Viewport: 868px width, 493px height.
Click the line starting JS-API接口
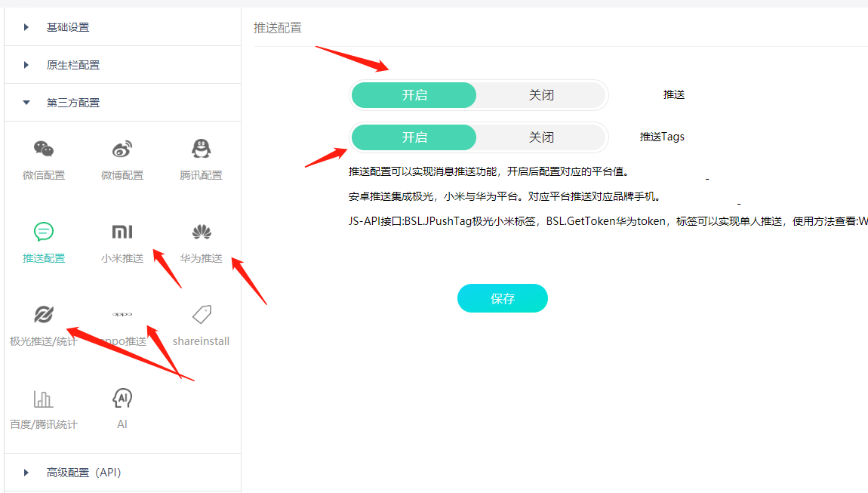tap(608, 221)
